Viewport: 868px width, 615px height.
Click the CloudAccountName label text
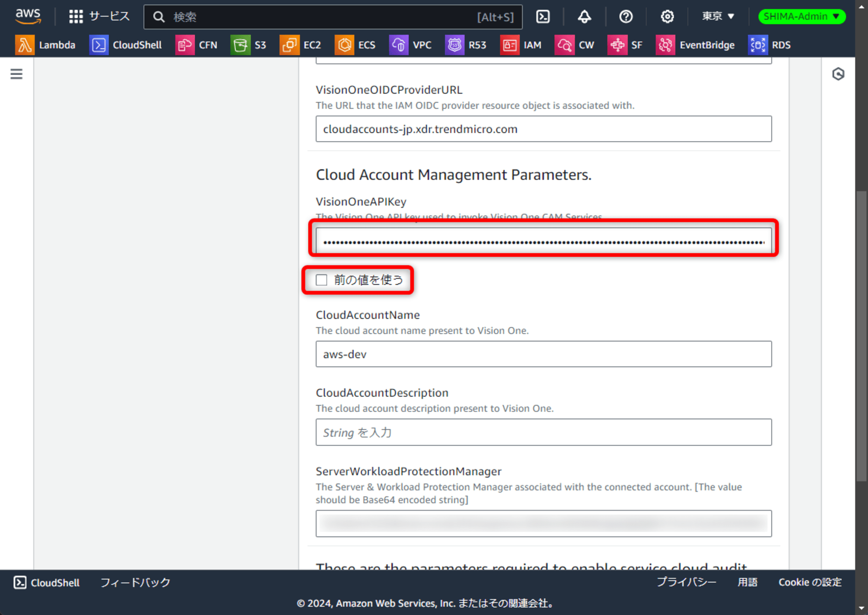click(x=368, y=315)
